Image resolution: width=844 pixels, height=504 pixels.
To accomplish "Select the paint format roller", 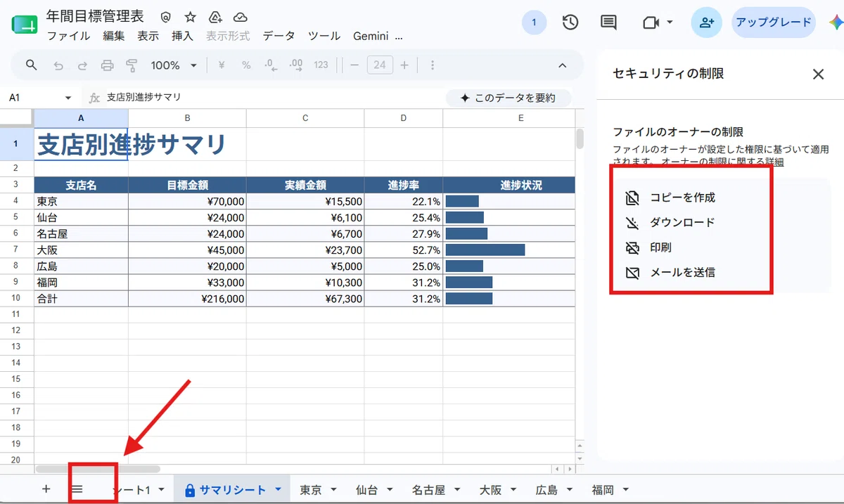I will pyautogui.click(x=132, y=65).
